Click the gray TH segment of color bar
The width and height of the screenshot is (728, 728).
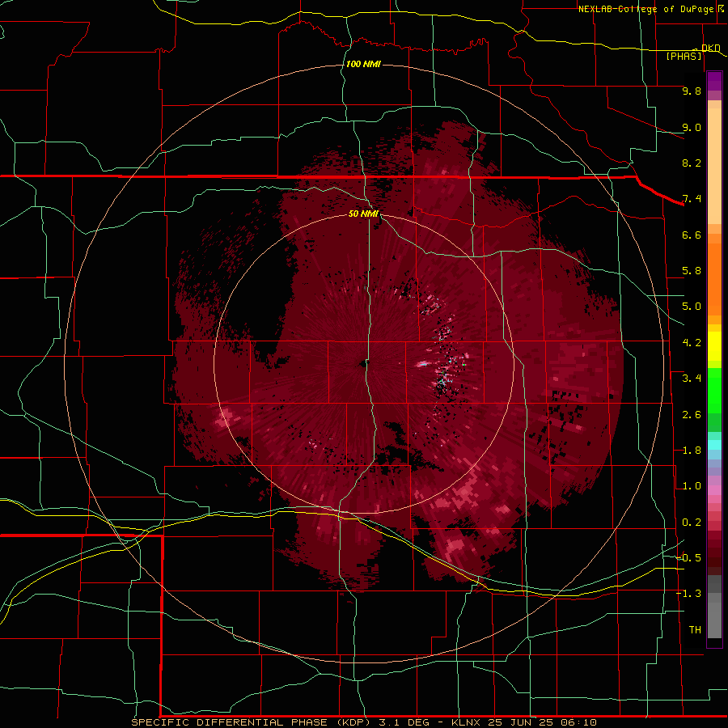714,620
